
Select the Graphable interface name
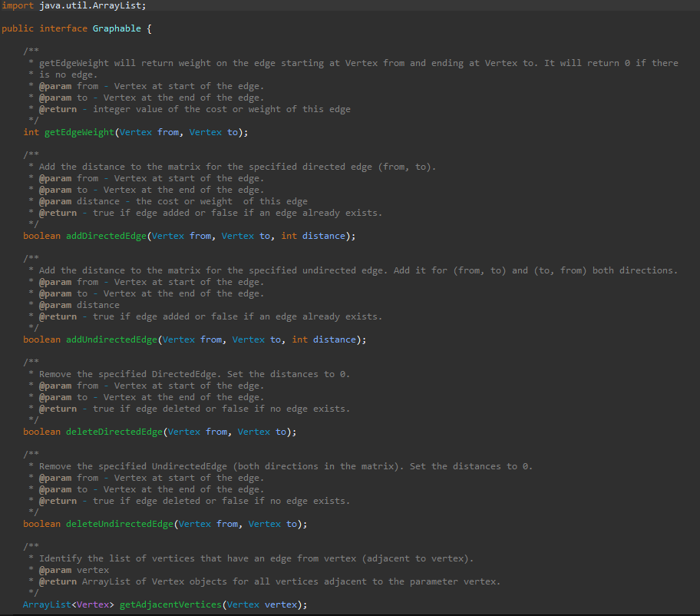[117, 28]
